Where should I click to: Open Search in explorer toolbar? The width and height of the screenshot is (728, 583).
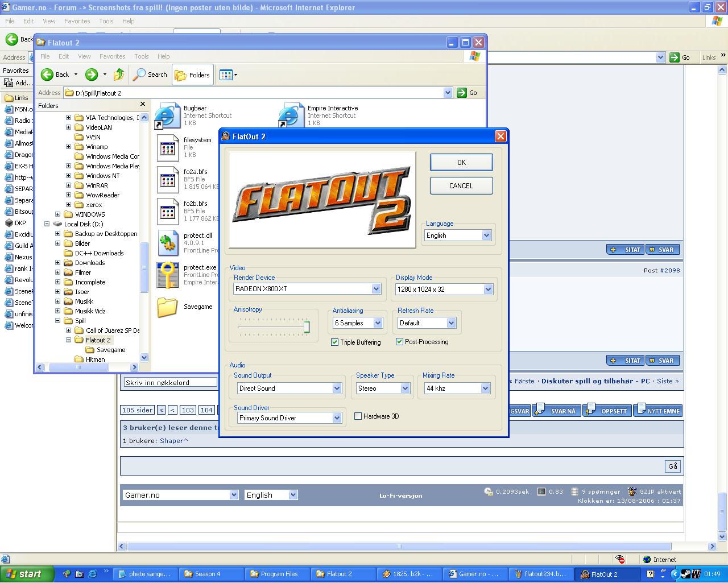[150, 75]
